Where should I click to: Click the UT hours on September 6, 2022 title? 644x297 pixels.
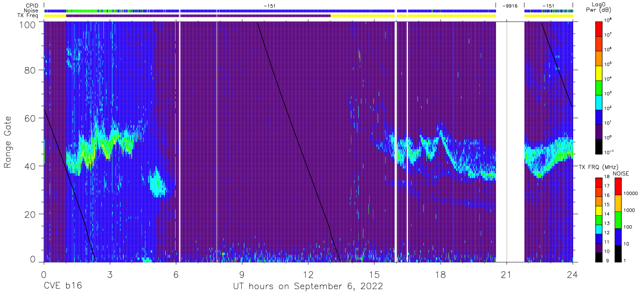(308, 287)
